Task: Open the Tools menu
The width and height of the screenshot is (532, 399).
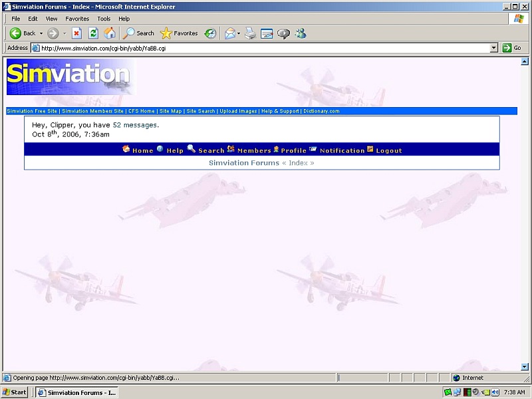Action: pos(104,19)
